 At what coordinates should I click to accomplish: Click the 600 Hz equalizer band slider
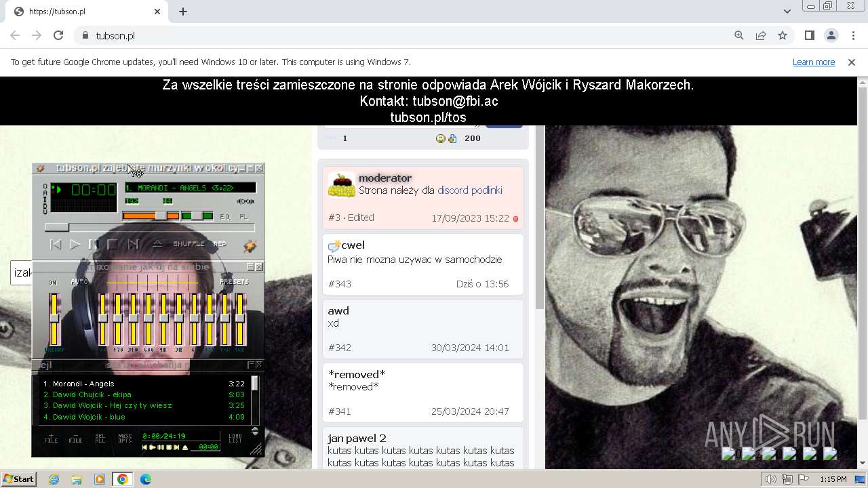point(149,319)
